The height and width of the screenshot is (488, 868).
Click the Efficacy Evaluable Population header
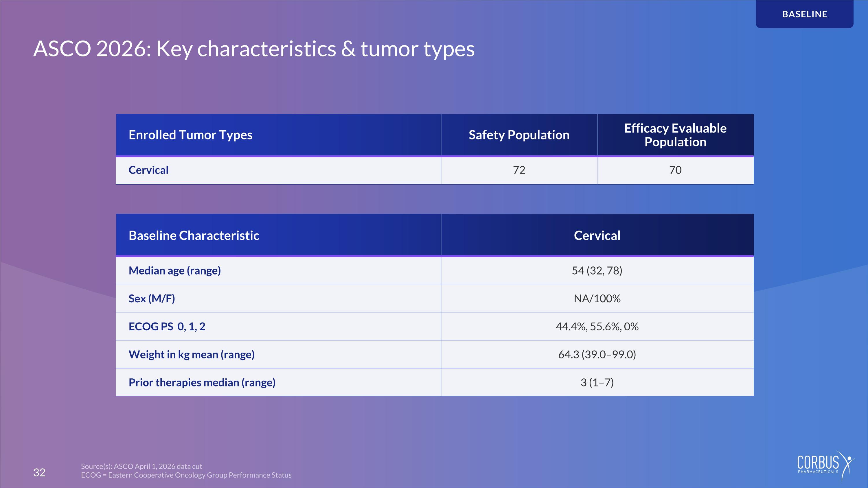[675, 135]
